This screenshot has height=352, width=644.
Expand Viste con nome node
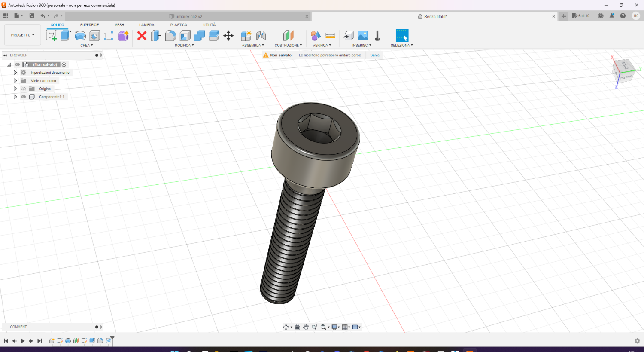pos(15,81)
